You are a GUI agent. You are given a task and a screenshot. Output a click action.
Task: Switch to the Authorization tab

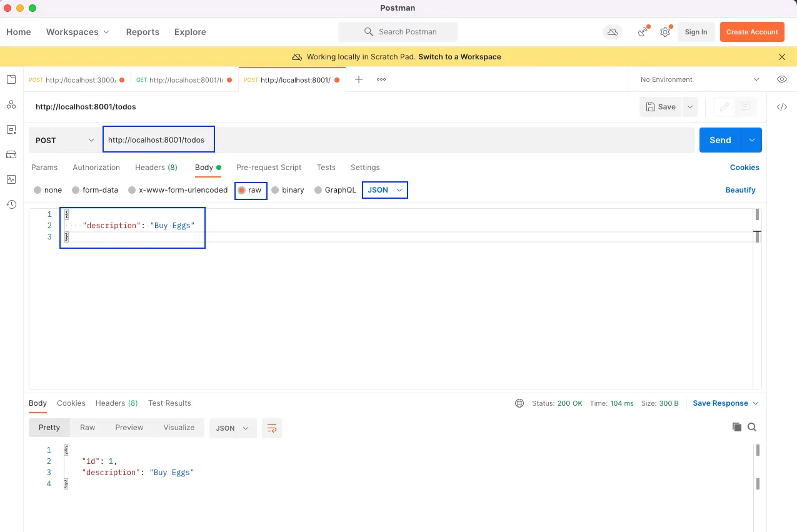click(x=96, y=168)
